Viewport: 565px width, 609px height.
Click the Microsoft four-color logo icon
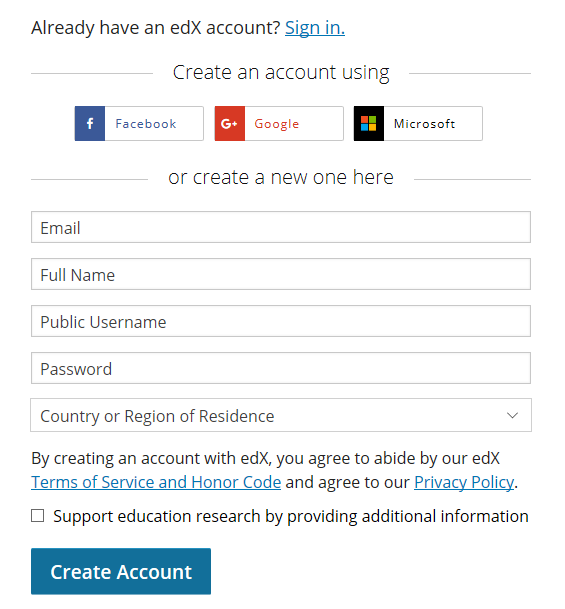369,124
